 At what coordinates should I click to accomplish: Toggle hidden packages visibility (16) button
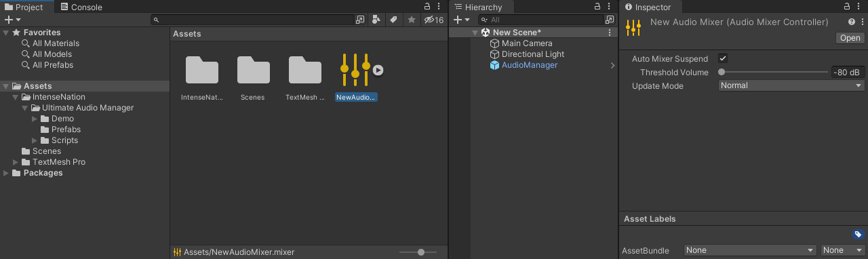tap(433, 20)
